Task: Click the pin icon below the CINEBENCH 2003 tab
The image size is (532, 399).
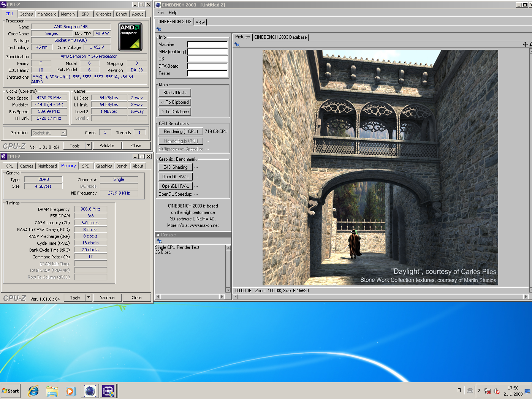Action: (x=159, y=29)
